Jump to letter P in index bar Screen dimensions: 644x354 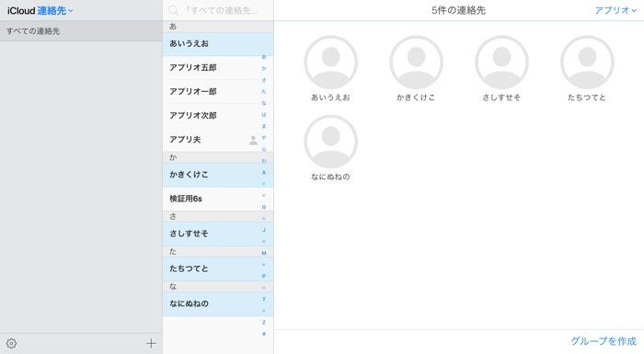coord(264,276)
